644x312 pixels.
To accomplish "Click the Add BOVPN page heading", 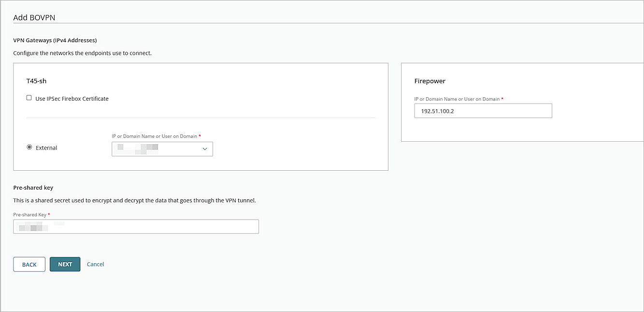I will click(x=34, y=17).
